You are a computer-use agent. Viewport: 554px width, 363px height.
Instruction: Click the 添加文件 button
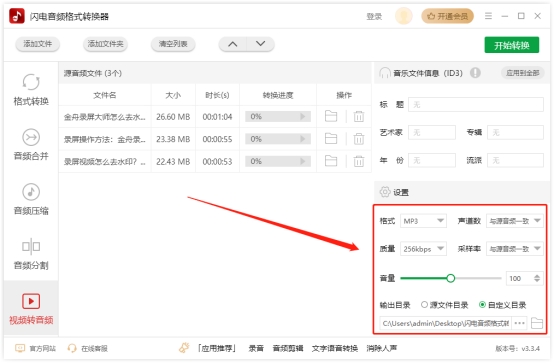point(37,44)
